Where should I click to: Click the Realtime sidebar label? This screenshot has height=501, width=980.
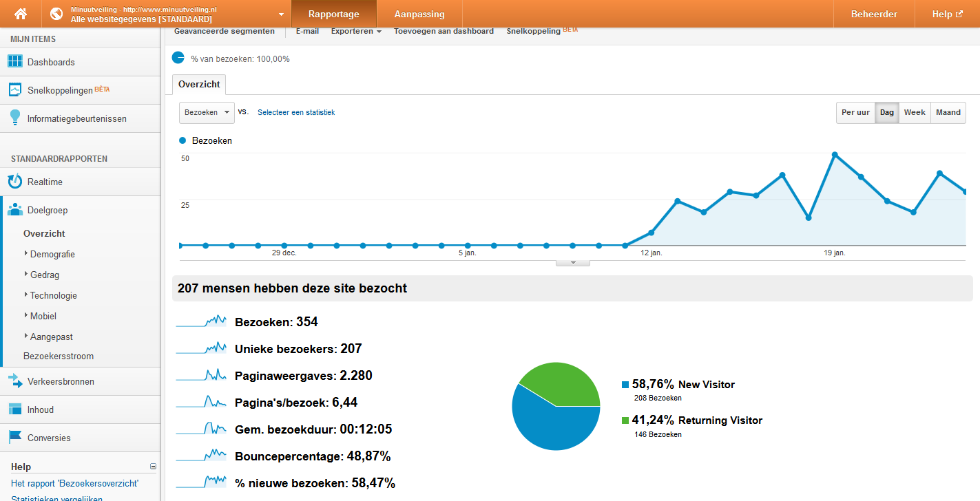click(45, 182)
